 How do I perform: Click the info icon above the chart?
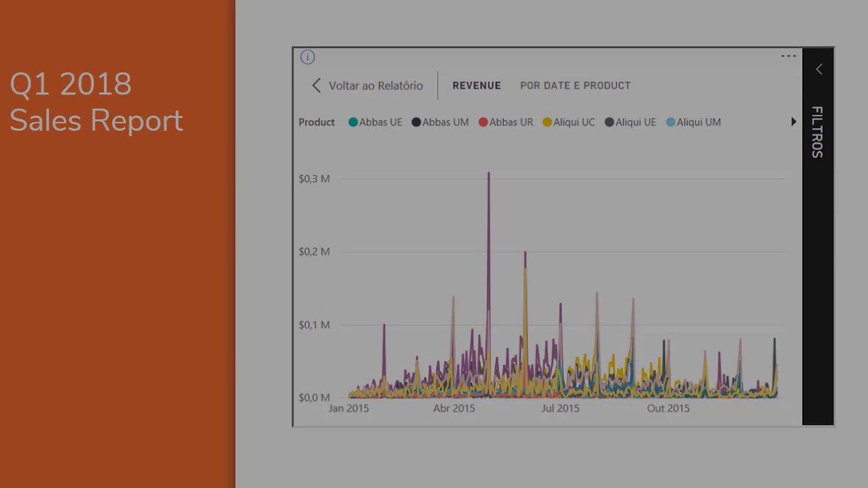tap(307, 57)
